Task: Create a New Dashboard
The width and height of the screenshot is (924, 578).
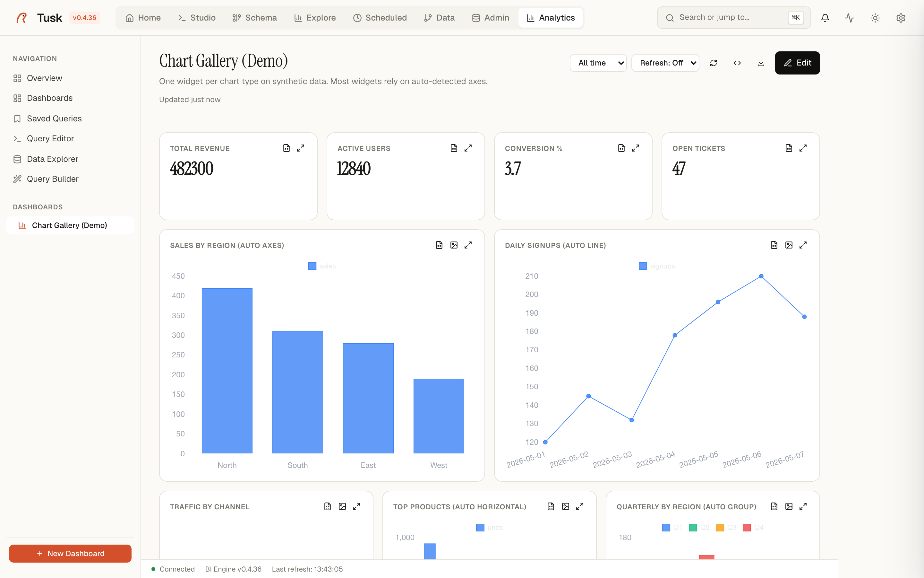Action: coord(70,553)
